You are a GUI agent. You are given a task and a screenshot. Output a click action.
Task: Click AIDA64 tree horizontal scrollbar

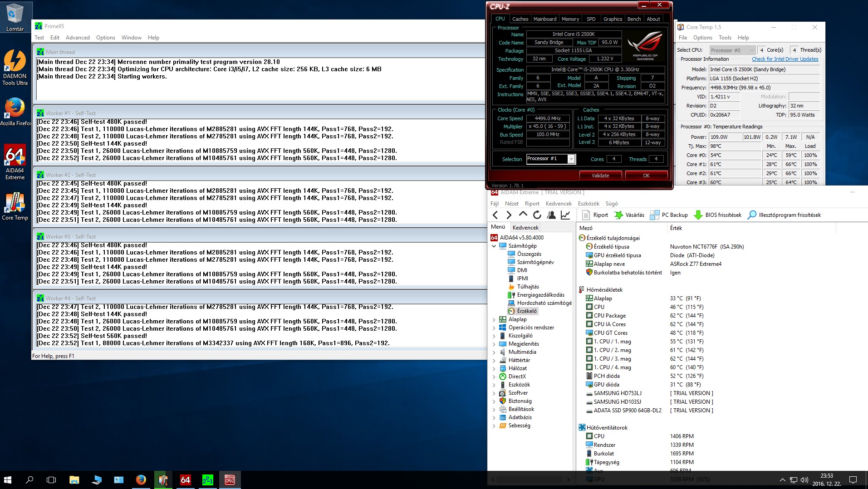pyautogui.click(x=530, y=479)
